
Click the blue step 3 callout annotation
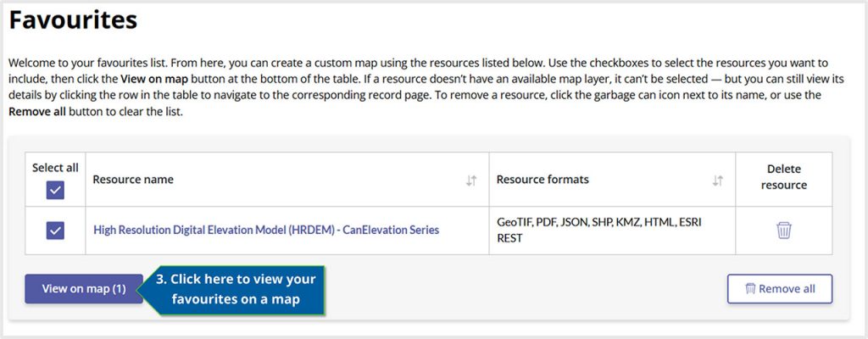236,289
